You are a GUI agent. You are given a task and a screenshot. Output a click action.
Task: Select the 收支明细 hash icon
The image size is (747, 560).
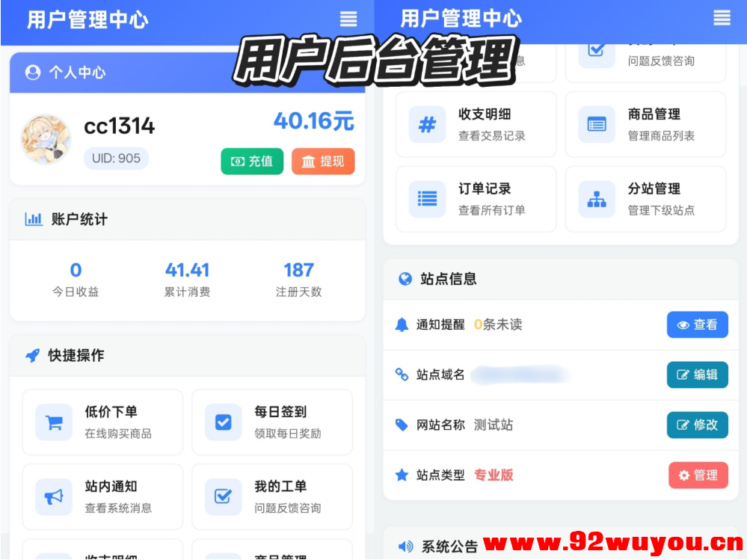coord(426,124)
